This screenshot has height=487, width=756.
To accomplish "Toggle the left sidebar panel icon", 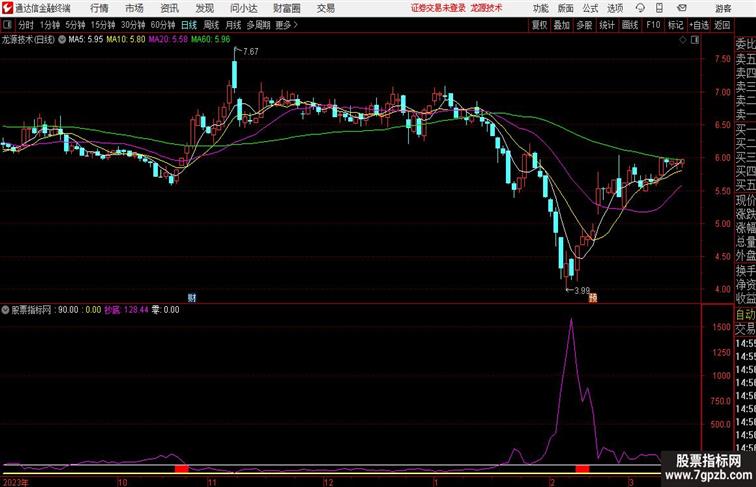I will (7, 25).
